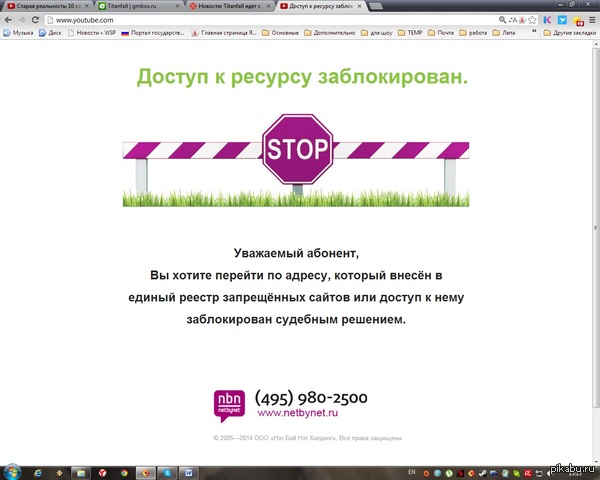Open the 'Музыка' bookmark
600x480 pixels.
click(x=18, y=33)
